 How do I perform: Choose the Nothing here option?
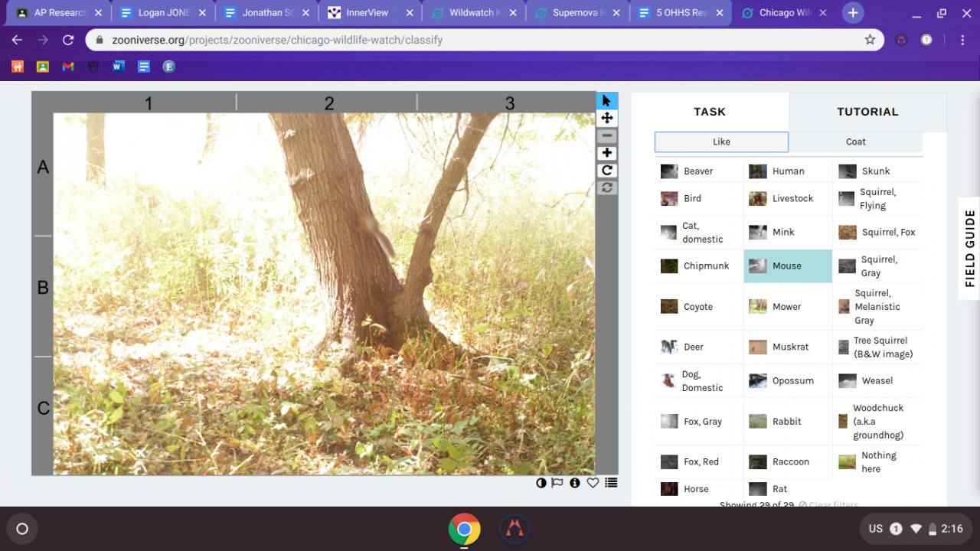877,462
